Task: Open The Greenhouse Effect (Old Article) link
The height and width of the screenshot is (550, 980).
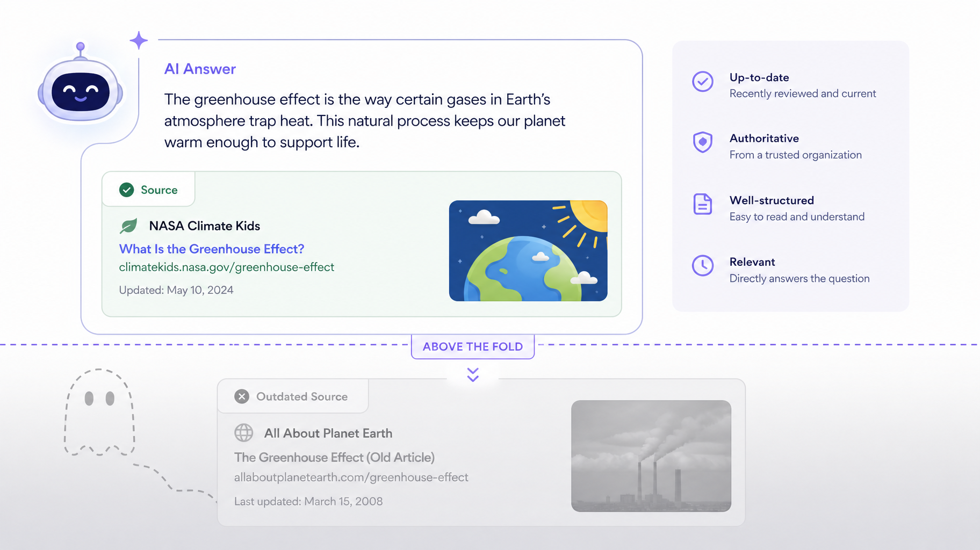Action: point(334,458)
